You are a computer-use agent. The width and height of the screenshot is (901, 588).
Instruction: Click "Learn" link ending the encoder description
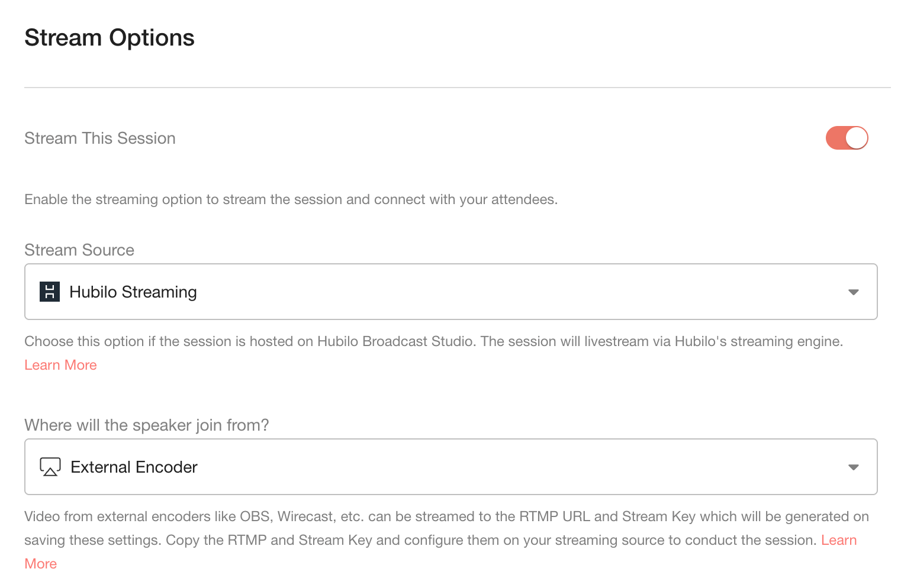pyautogui.click(x=838, y=540)
